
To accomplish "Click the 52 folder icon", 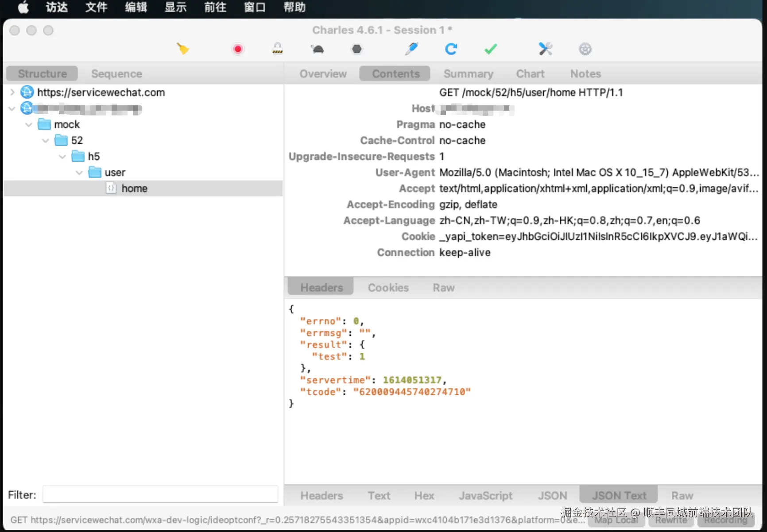I will coord(61,140).
